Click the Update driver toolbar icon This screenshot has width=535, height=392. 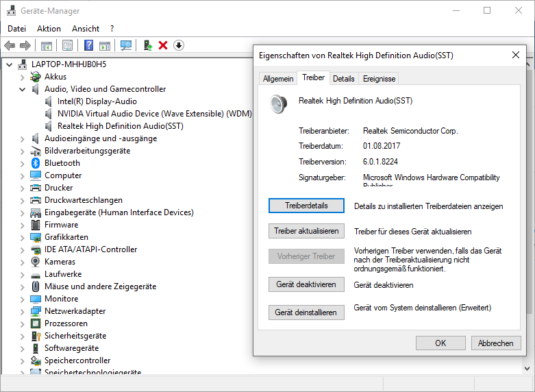148,45
